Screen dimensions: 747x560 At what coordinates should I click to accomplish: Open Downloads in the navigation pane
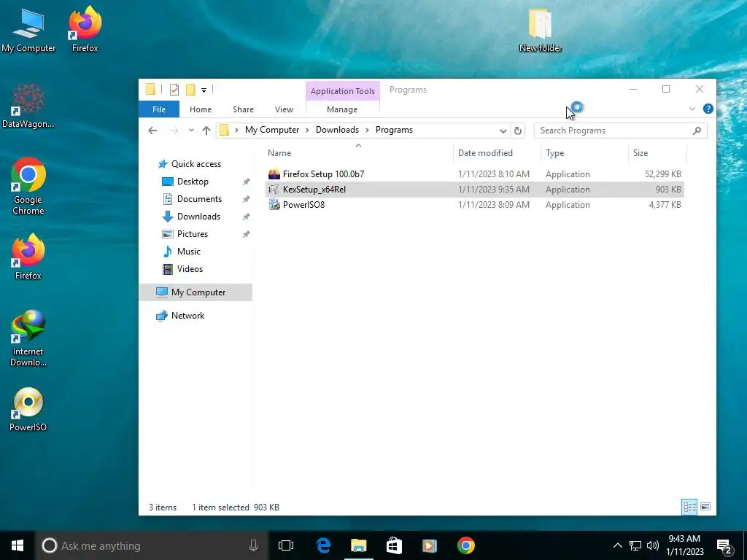coord(192,217)
